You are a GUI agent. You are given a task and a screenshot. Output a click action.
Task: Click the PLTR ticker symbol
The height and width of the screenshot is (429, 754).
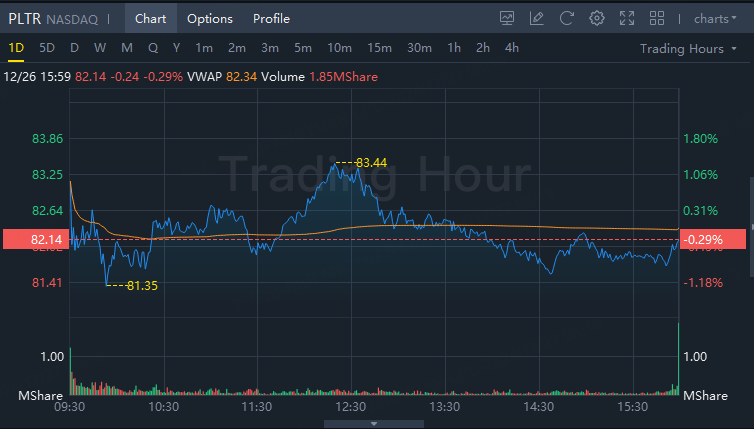[x=25, y=19]
